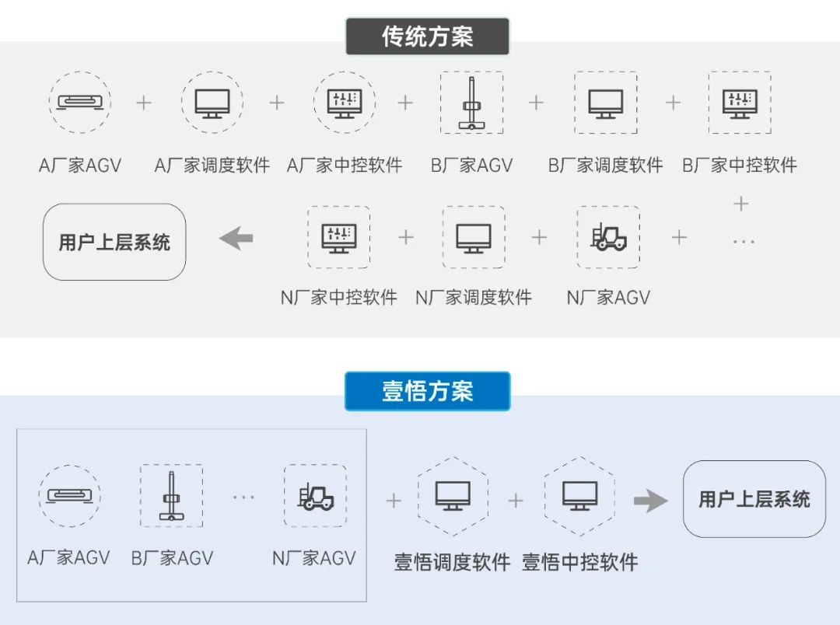Select the B厂家中控软件 control icon
Screen dimensions: 840x625
(740, 103)
